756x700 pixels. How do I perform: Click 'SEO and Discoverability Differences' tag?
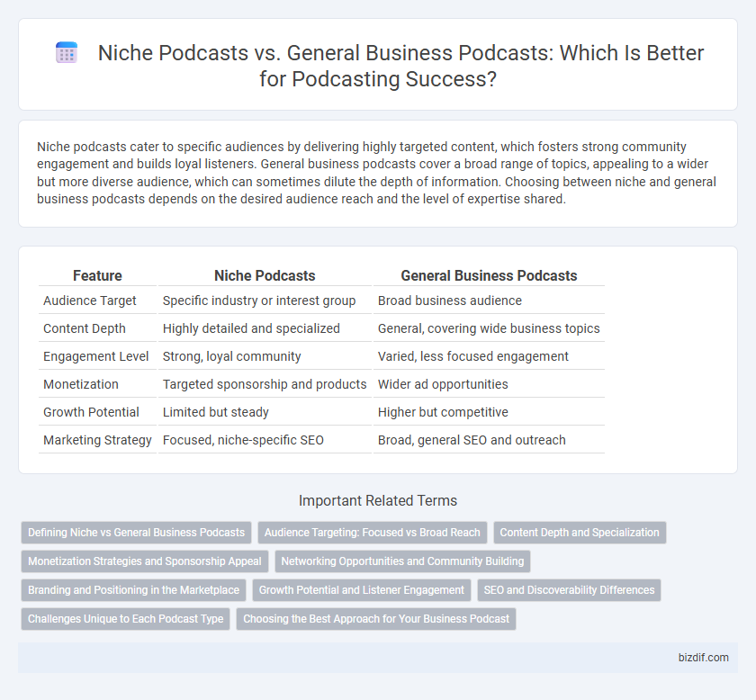[x=569, y=590]
